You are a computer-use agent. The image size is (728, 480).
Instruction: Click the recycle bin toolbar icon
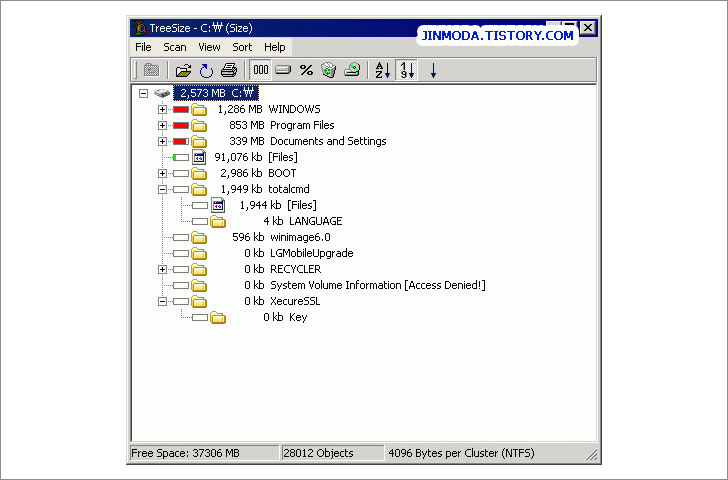tap(329, 71)
